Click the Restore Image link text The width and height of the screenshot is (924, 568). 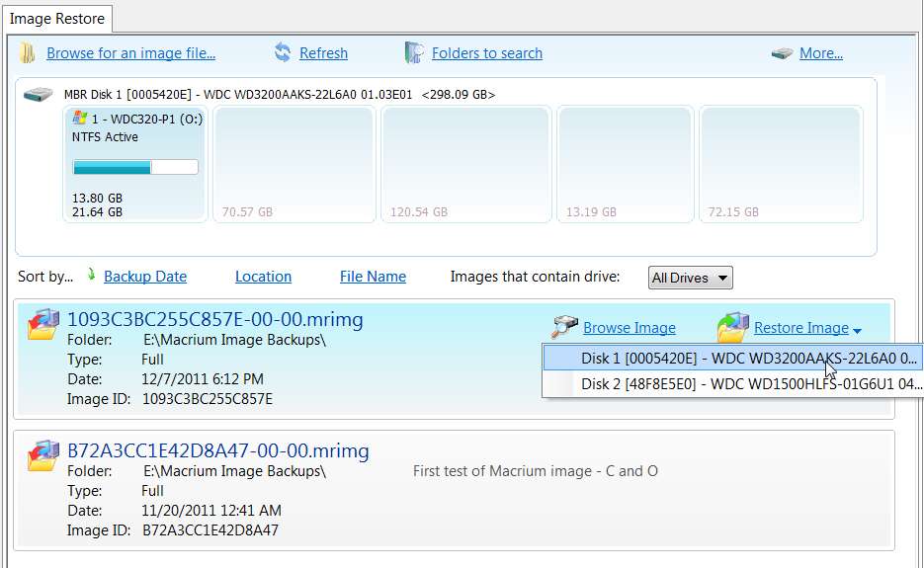tap(801, 328)
